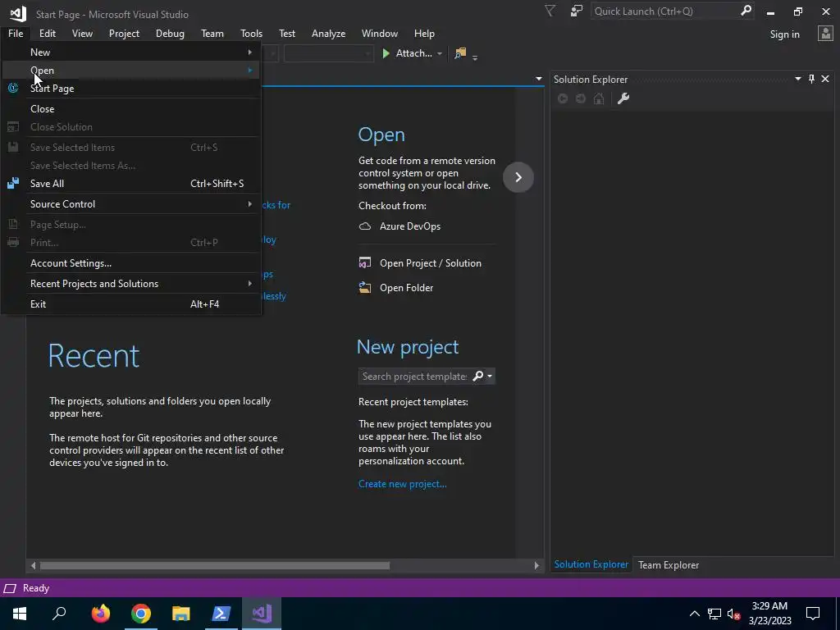The height and width of the screenshot is (630, 840).
Task: Click the Find in Files toolbar icon
Action: 460,53
